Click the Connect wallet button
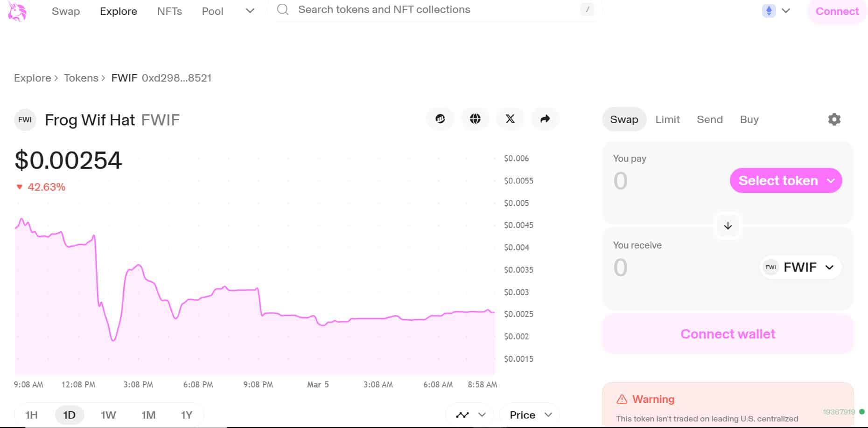This screenshot has width=868, height=428. pos(728,334)
